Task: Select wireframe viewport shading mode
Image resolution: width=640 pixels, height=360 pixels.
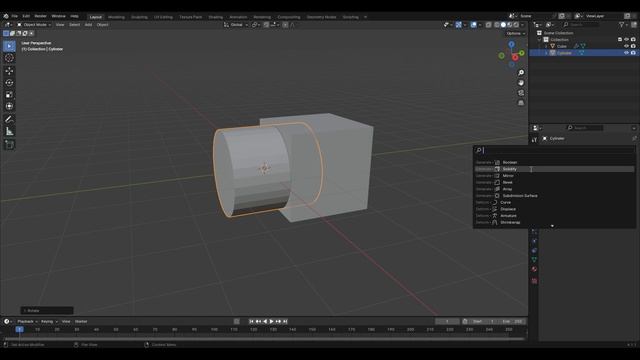Action: 497,25
